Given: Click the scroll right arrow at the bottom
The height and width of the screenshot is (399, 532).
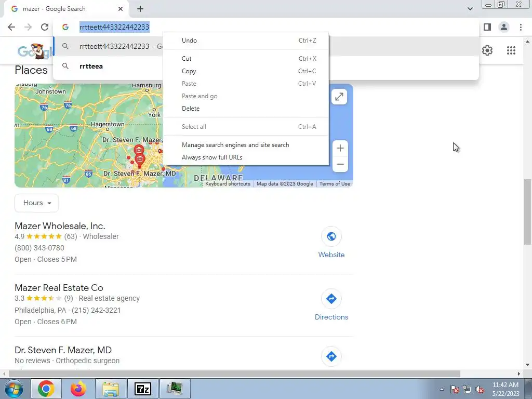Looking at the screenshot, I should 518,374.
